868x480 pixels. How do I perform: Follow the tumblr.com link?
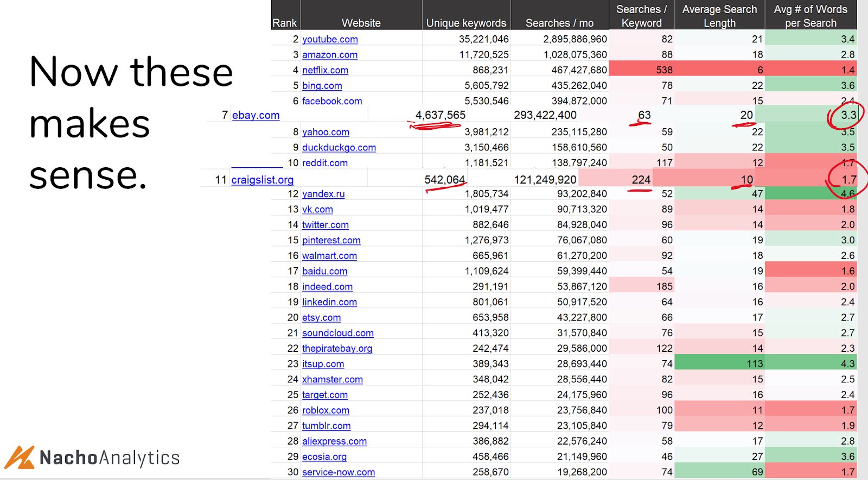click(327, 426)
